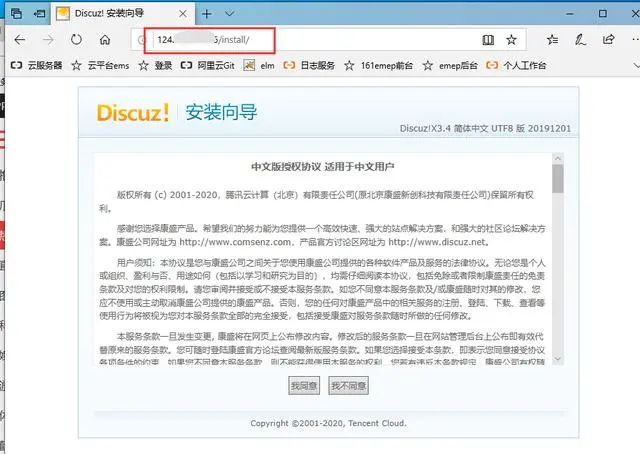Expand the bookmarks bar overflow chevron
Screen dimensions: 640x454
click(636, 65)
